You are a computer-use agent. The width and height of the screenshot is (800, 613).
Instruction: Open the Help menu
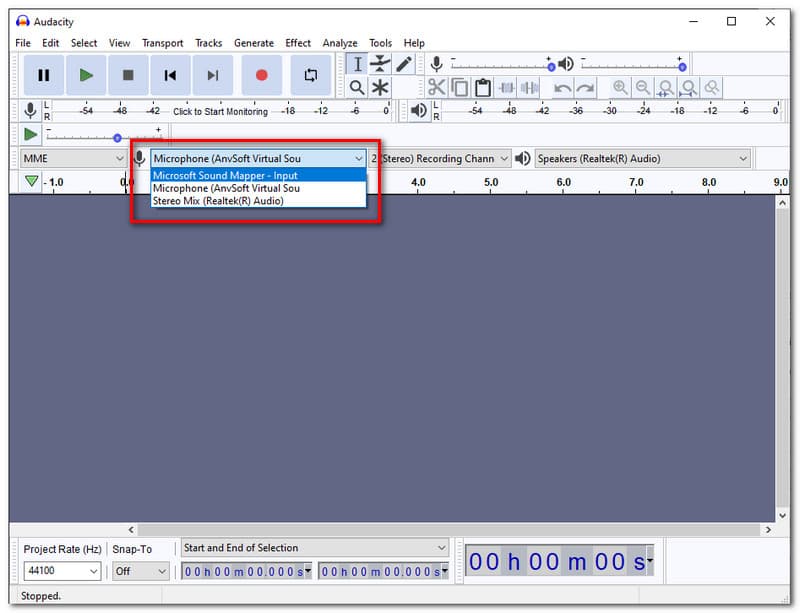click(x=414, y=43)
